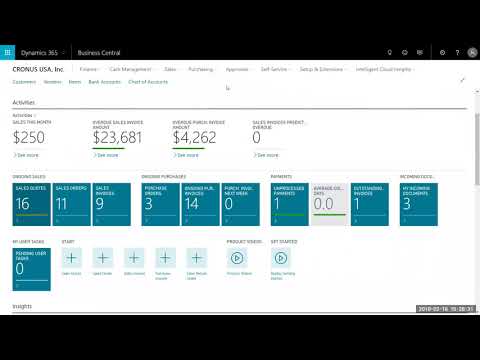This screenshot has width=480, height=360.
Task: Open the Sales Invoices tile showing 9
Action: pyautogui.click(x=112, y=204)
